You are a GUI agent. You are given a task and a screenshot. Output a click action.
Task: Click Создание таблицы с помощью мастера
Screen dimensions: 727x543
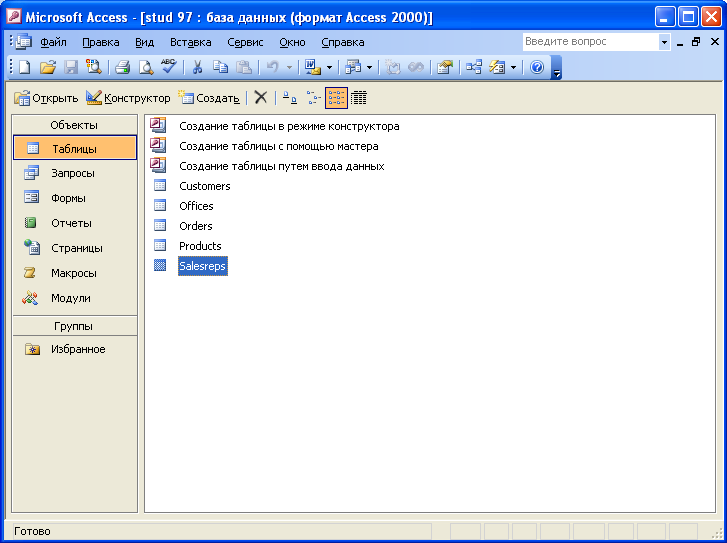tap(279, 146)
